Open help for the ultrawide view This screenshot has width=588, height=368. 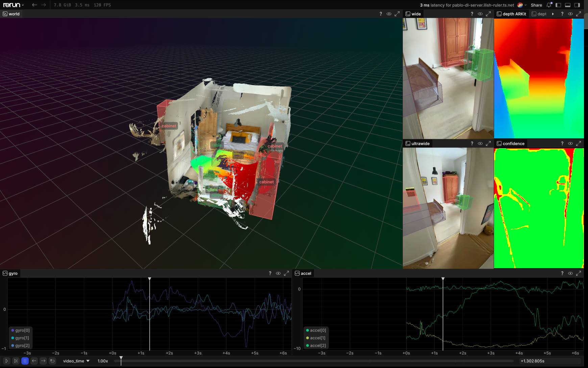coord(472,143)
